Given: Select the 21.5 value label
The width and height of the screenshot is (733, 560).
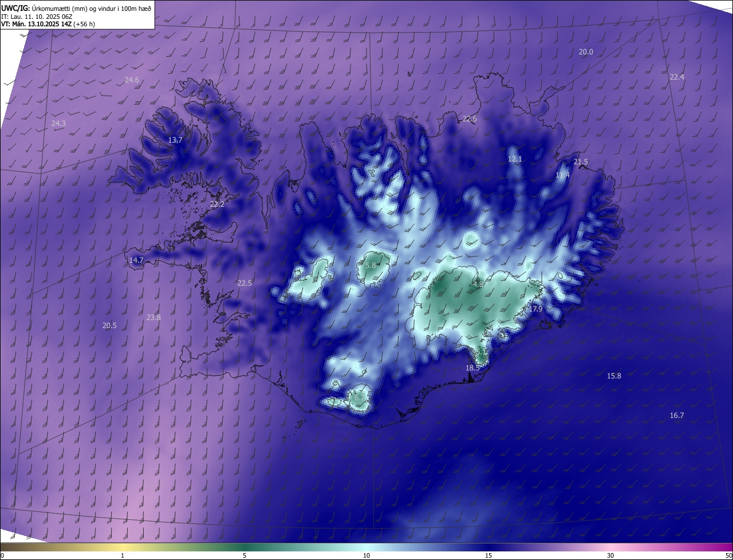Looking at the screenshot, I should pyautogui.click(x=581, y=161).
